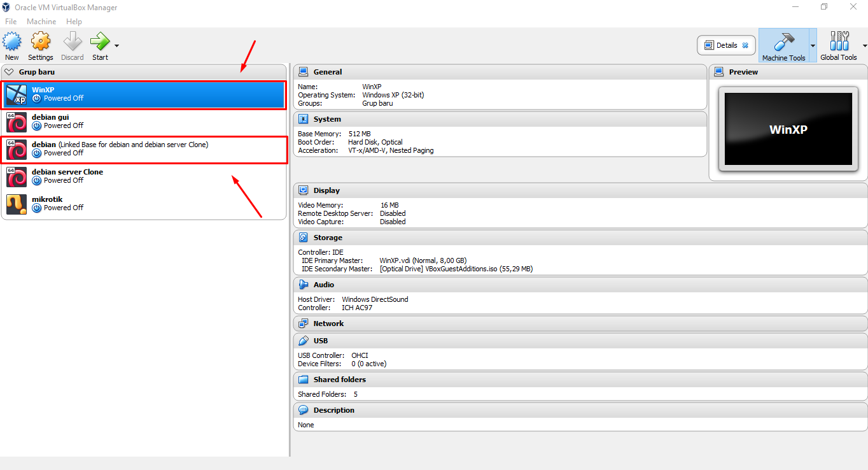This screenshot has height=470, width=868.
Task: Open the Network section header
Action: [x=580, y=324]
